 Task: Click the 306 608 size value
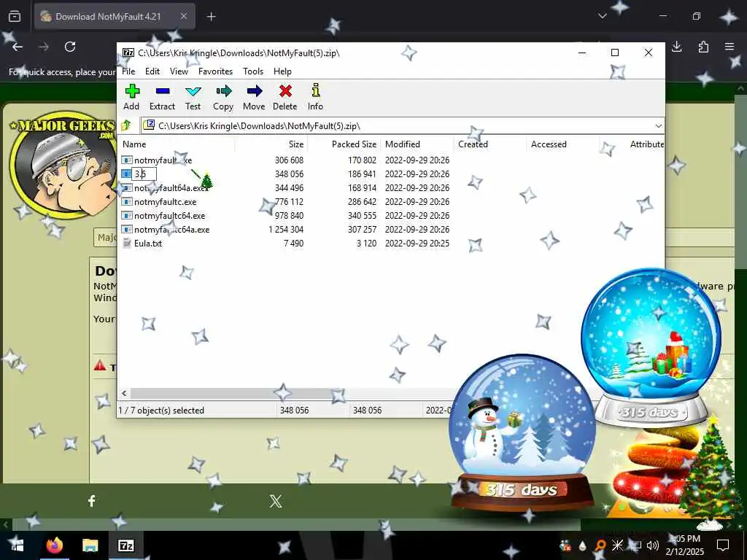[x=289, y=160]
